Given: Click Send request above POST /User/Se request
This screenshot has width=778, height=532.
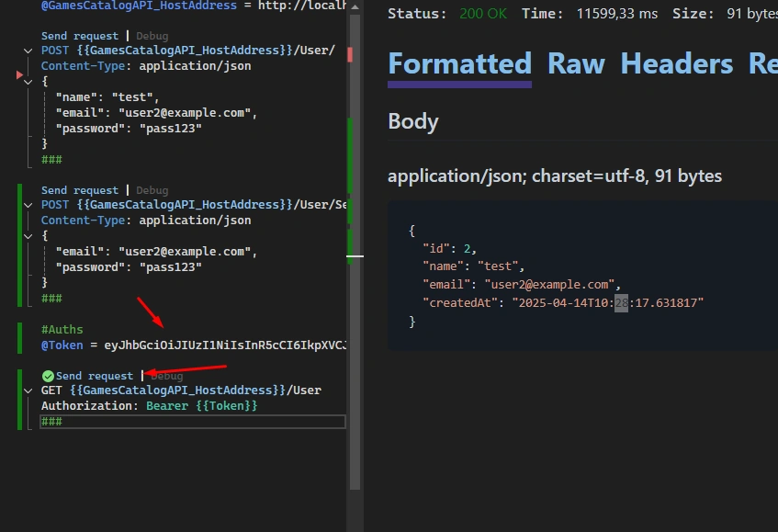Looking at the screenshot, I should [80, 190].
